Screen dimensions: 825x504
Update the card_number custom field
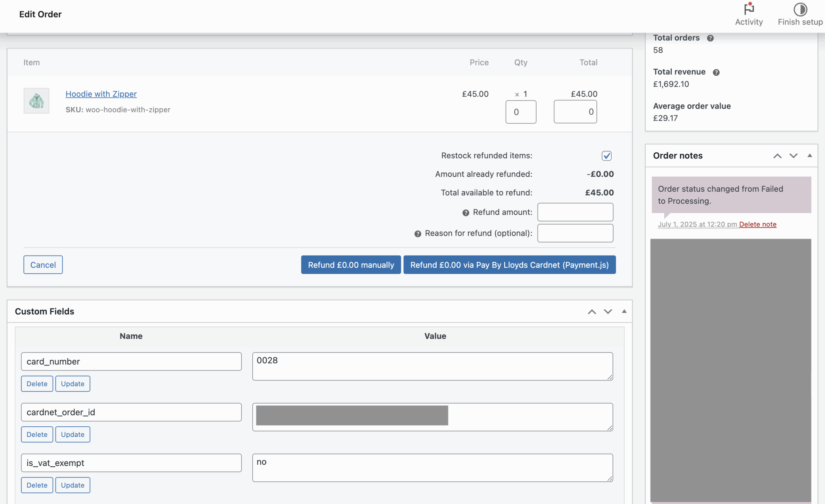point(72,383)
